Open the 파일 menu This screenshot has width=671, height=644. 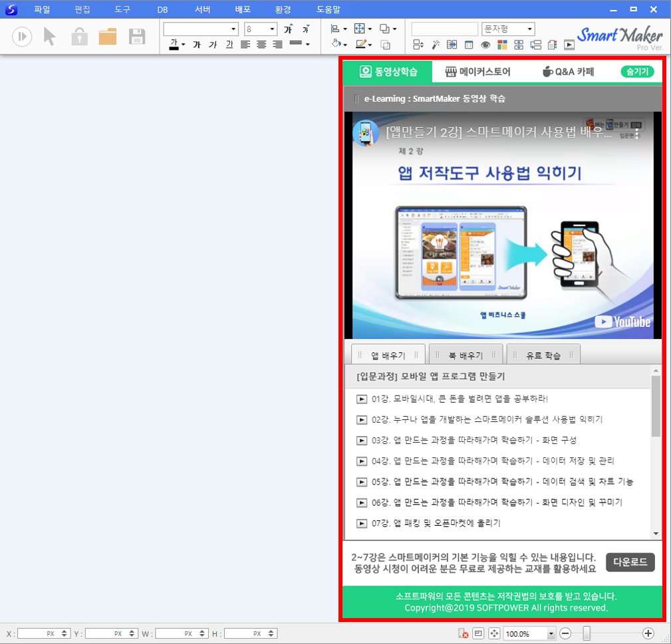pyautogui.click(x=42, y=9)
